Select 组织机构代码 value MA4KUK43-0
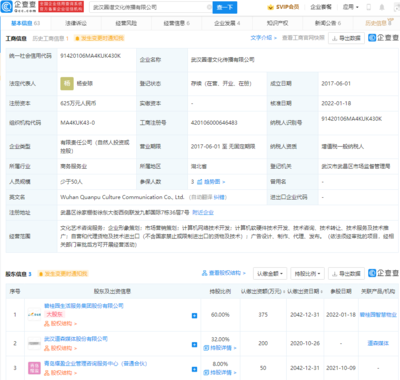 pyautogui.click(x=77, y=123)
